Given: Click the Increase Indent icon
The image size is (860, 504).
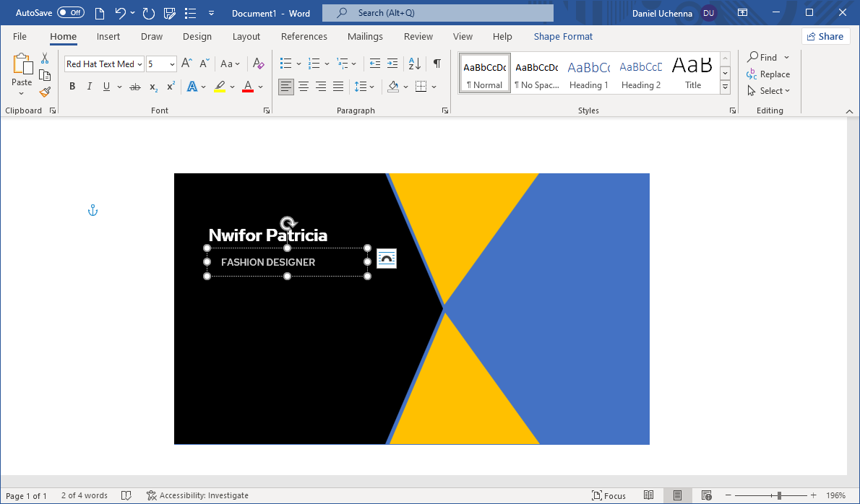Looking at the screenshot, I should tap(392, 64).
